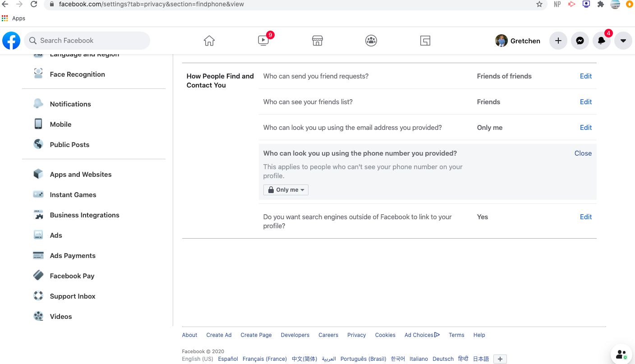Open Support Inbox settings
This screenshot has width=635, height=364.
click(x=73, y=296)
